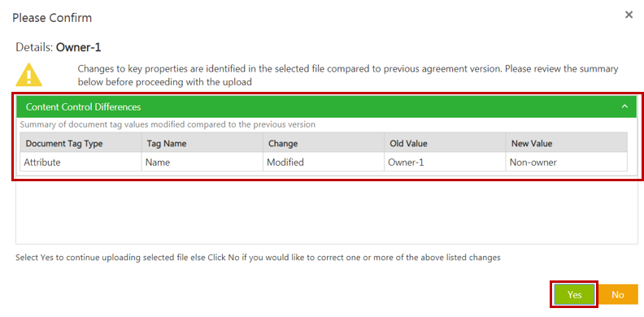
Task: Click the Content Control Differences green header
Action: (326, 106)
